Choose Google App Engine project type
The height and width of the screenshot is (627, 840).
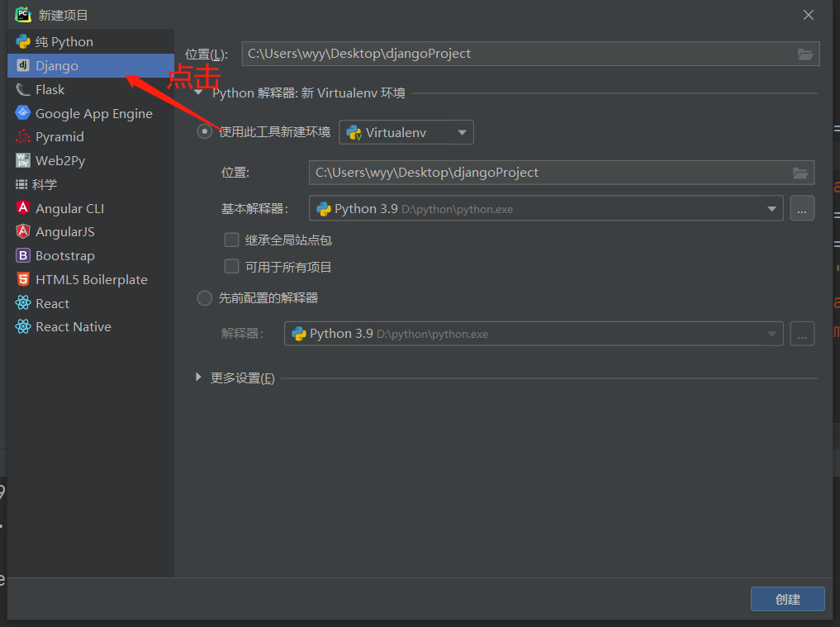91,113
